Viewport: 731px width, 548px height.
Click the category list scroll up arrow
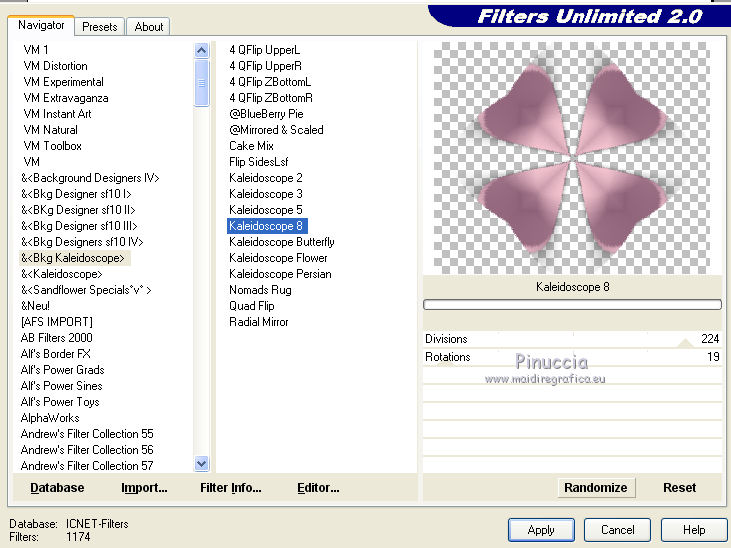click(201, 50)
